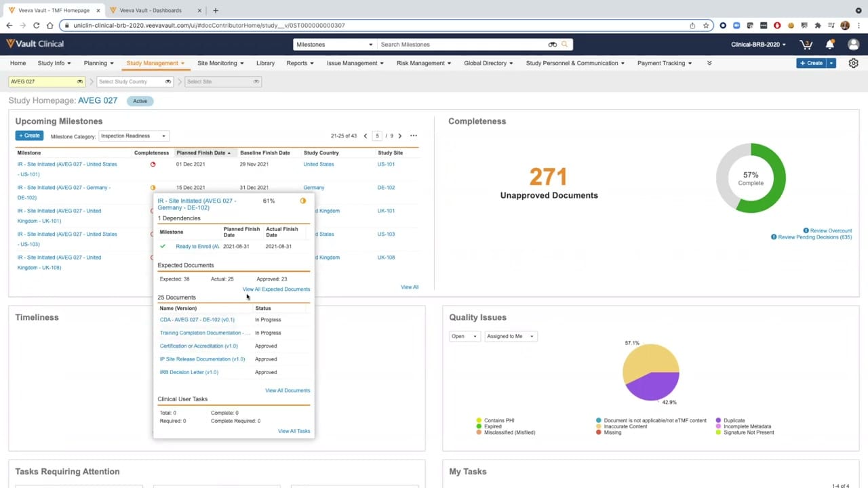Expand the Study Info menu
Screen dimensions: 868x488
tap(54, 63)
